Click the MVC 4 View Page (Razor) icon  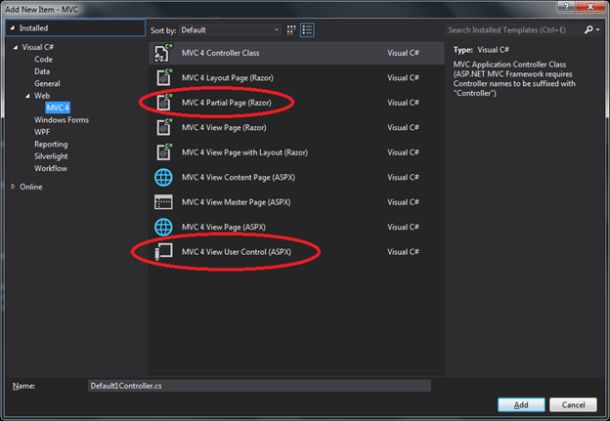point(164,127)
